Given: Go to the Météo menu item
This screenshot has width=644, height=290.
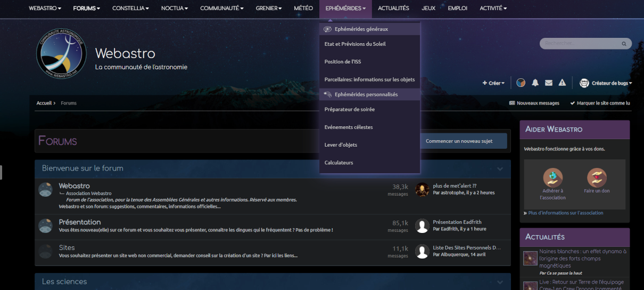Looking at the screenshot, I should click(303, 9).
